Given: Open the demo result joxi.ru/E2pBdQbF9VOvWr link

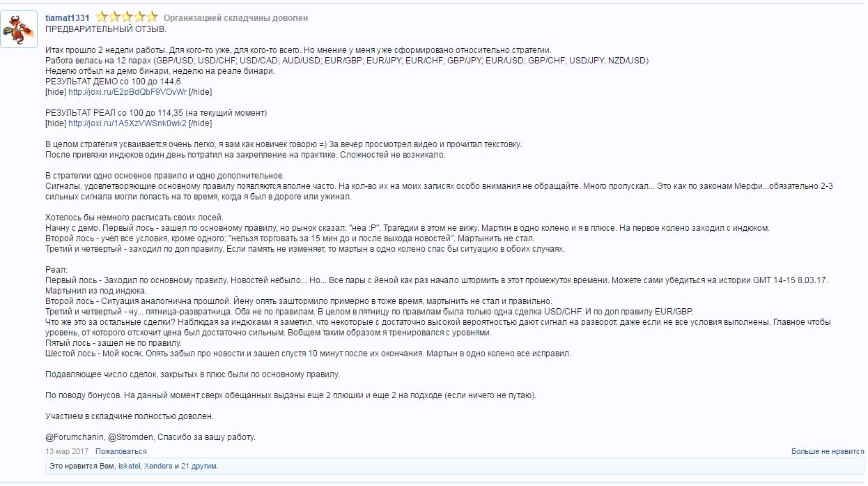Looking at the screenshot, I should 127,92.
